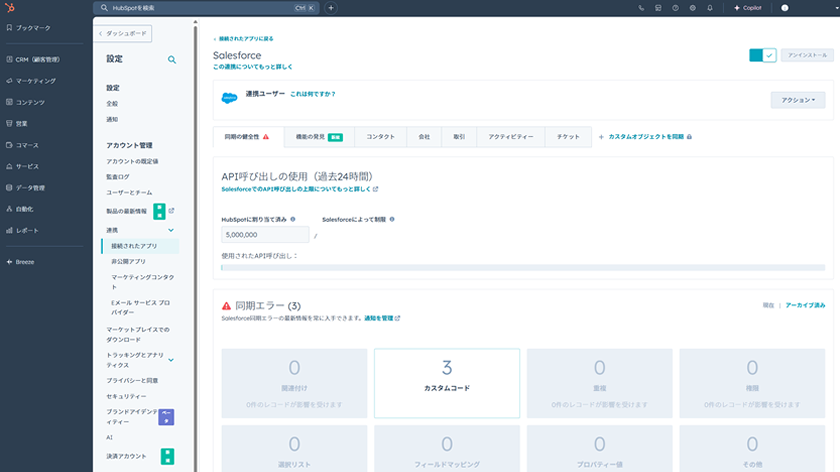Toggle the Salesforce integration switch

click(763, 55)
